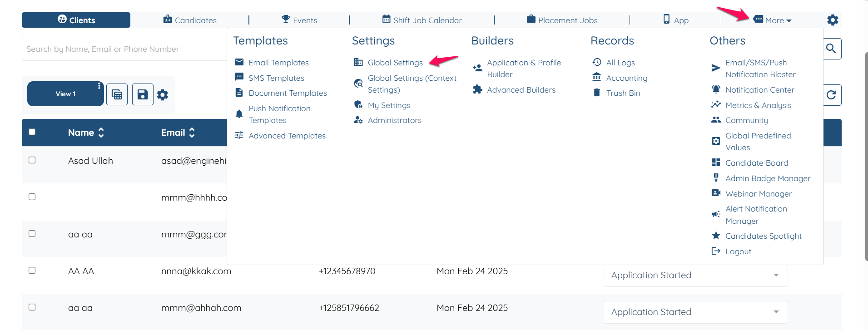Open Global Settings (Context Settings) link
The width and height of the screenshot is (868, 330).
point(412,84)
